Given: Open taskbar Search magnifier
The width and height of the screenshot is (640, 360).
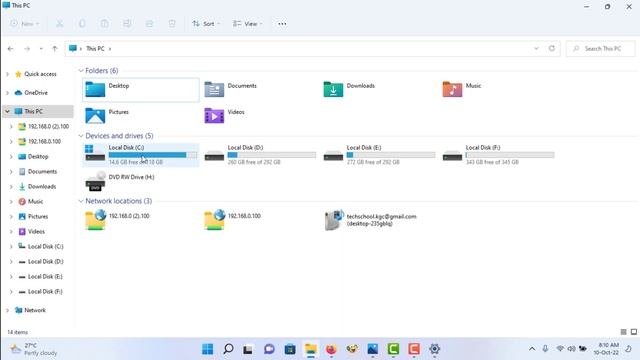Looking at the screenshot, I should pyautogui.click(x=228, y=349).
